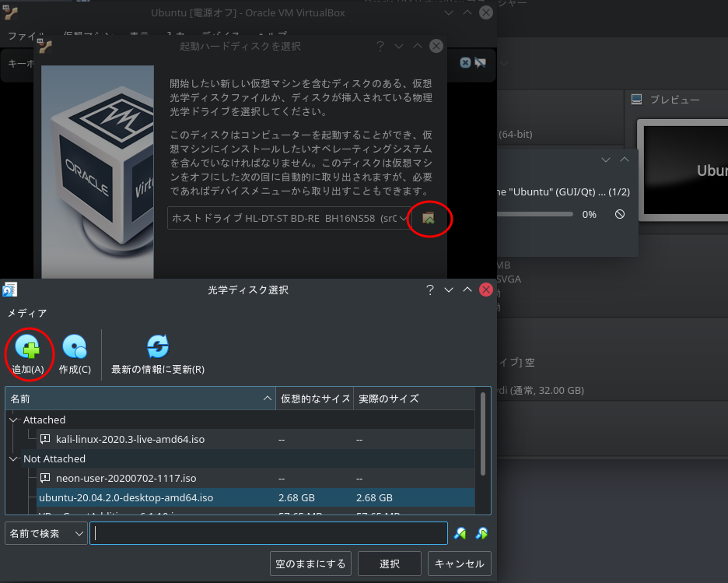Click 選択 button

tap(390, 564)
